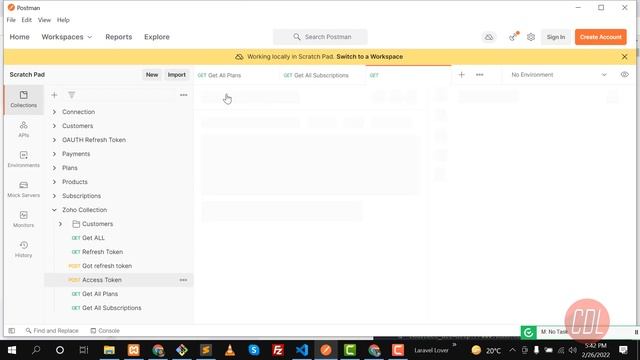The width and height of the screenshot is (640, 360).
Task: Go to the Home page
Action: pyautogui.click(x=20, y=37)
